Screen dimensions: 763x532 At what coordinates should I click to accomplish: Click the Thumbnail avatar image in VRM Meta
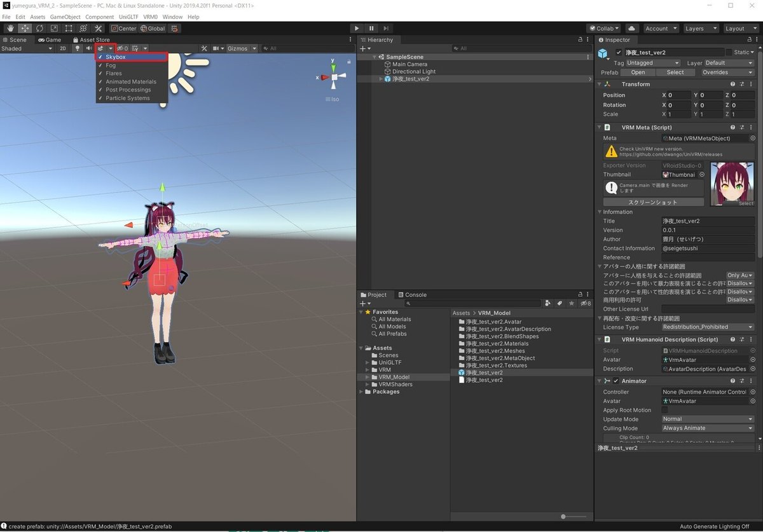[x=731, y=184]
